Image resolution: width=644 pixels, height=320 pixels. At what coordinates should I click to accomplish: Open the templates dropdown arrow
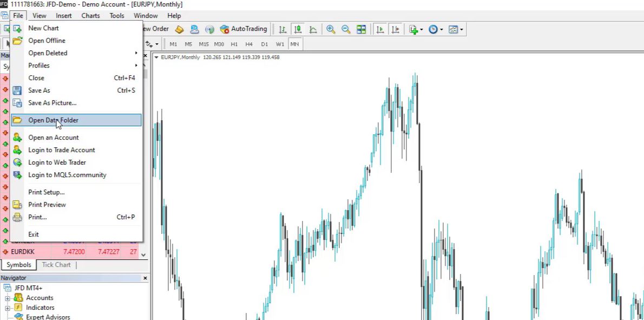(x=462, y=29)
